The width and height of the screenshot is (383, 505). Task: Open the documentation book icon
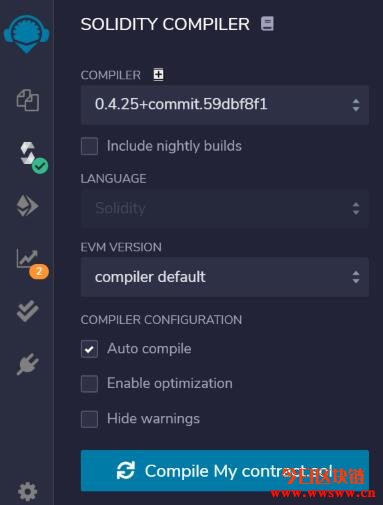pos(267,24)
